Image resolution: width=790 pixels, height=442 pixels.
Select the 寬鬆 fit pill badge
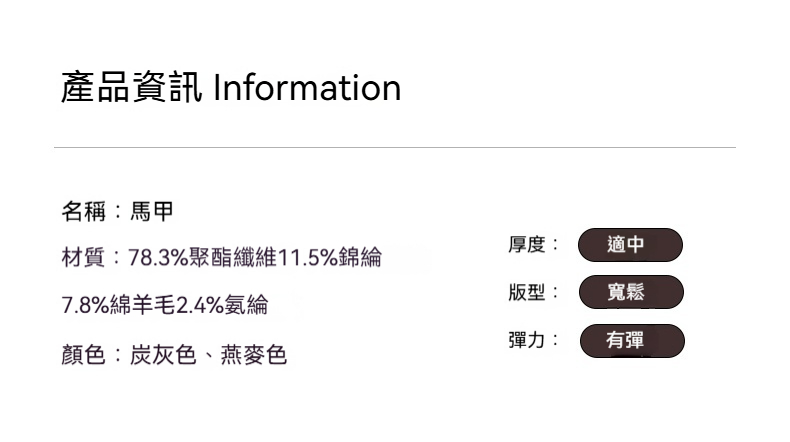630,292
